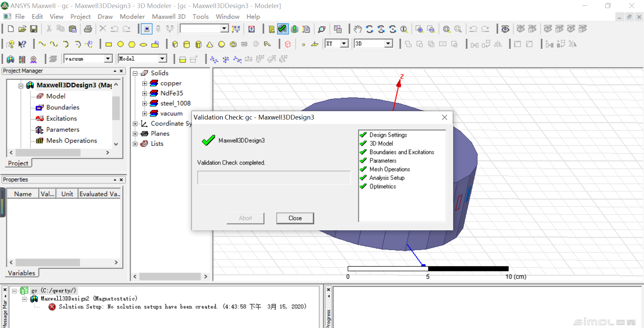Viewport: 644px width, 328px height.
Task: Open the File menu
Action: [20, 16]
